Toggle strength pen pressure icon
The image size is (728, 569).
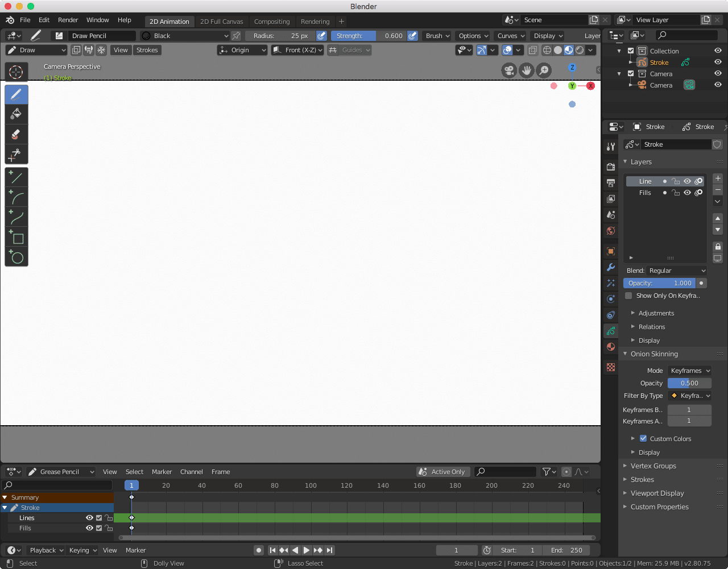coord(413,36)
